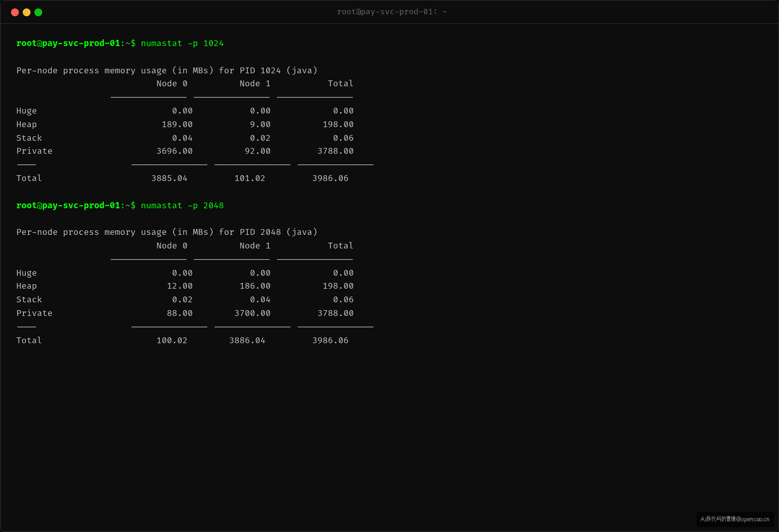Screen dimensions: 779x532
Task: Click the window title root@pay-svc-prod-01: ~
Action: click(392, 12)
